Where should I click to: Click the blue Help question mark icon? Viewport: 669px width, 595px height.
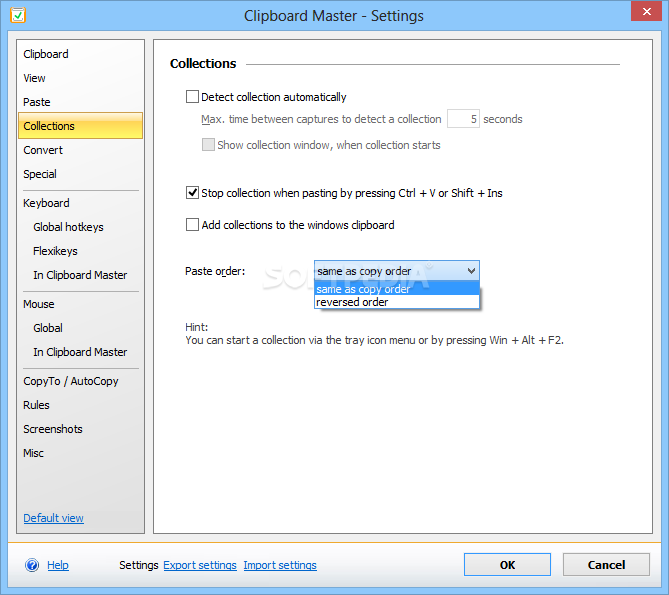(32, 565)
